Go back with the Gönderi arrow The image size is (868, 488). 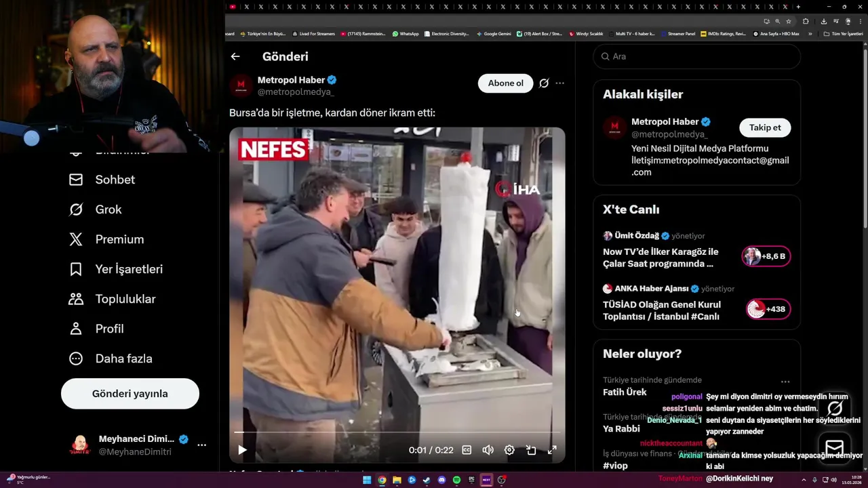(235, 57)
